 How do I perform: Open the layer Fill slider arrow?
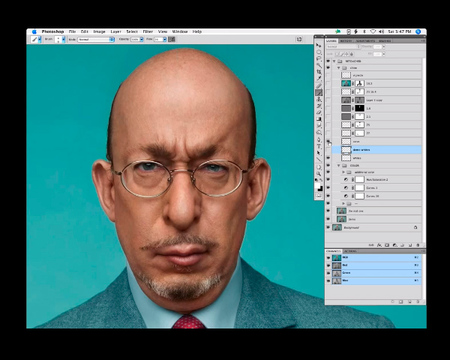point(384,54)
